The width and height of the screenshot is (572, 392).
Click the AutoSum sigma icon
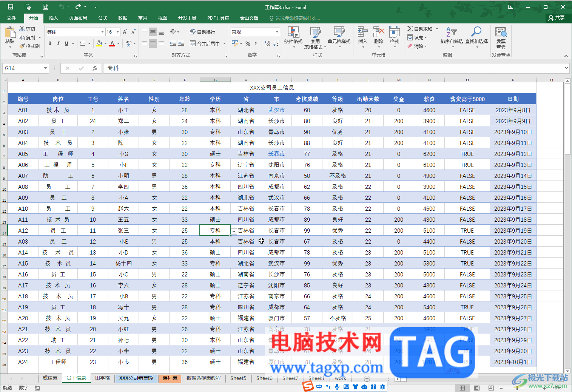click(410, 29)
